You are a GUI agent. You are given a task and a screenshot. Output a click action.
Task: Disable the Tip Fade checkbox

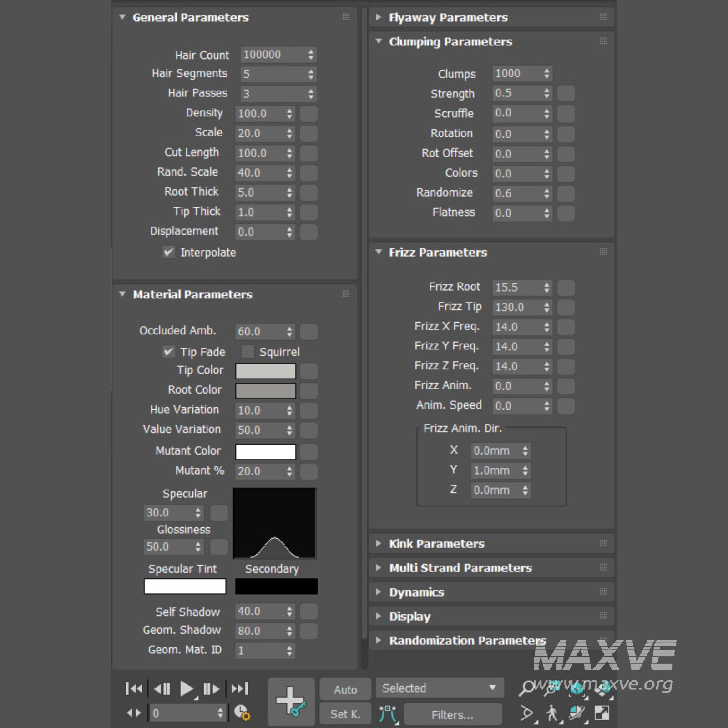coord(169,352)
